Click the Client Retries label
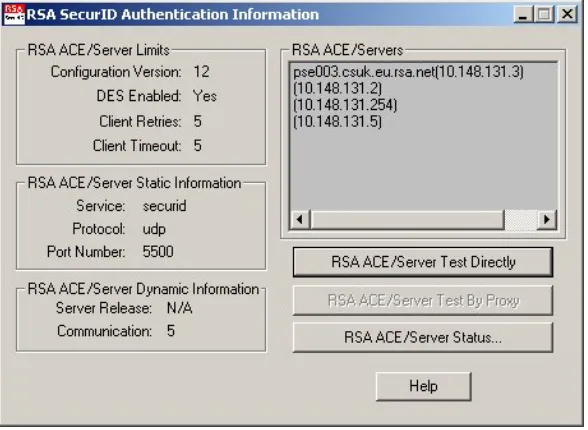588x430 pixels. (x=140, y=121)
